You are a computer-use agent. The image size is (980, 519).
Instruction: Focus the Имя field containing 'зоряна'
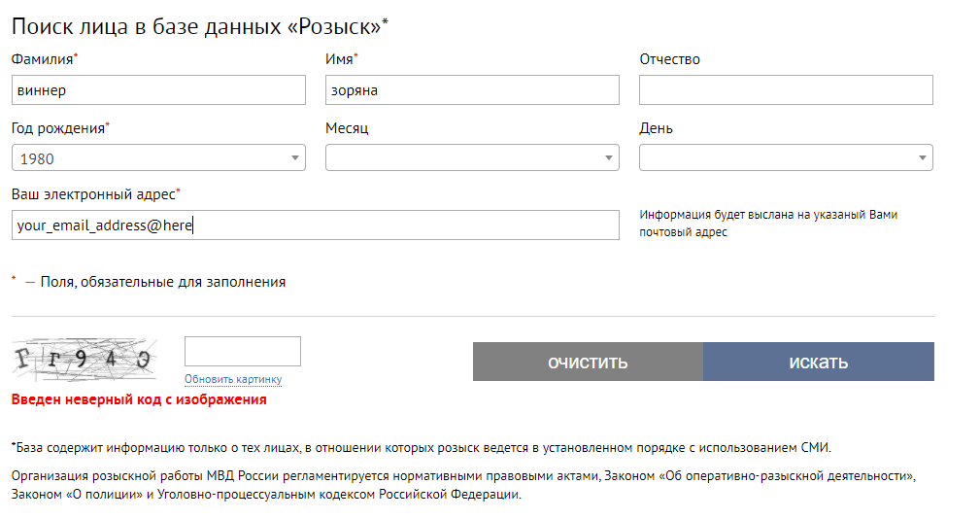472,90
